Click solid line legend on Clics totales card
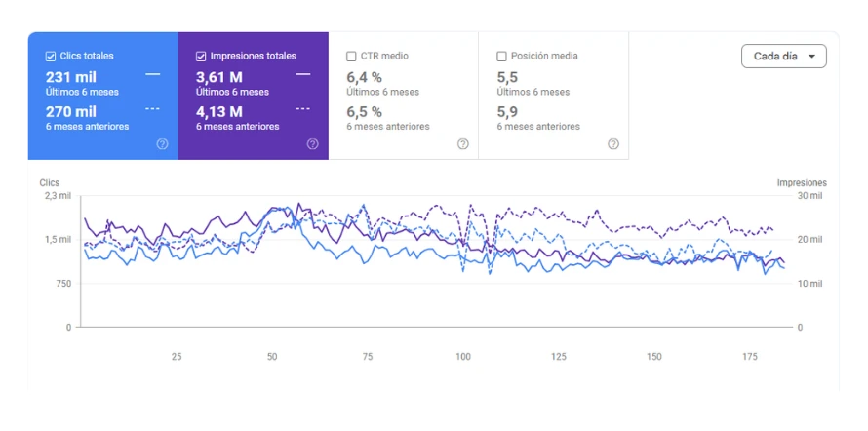The width and height of the screenshot is (868, 431). coord(153,74)
